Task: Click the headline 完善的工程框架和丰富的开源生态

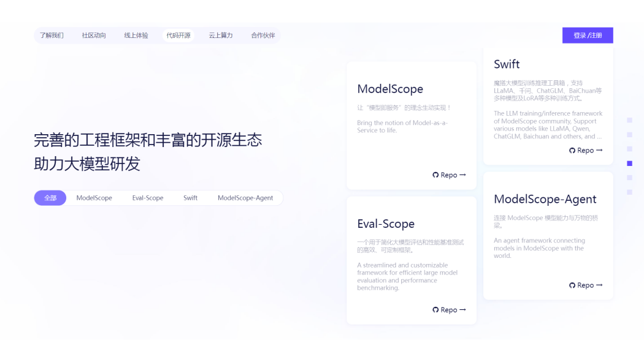Action: click(x=148, y=140)
